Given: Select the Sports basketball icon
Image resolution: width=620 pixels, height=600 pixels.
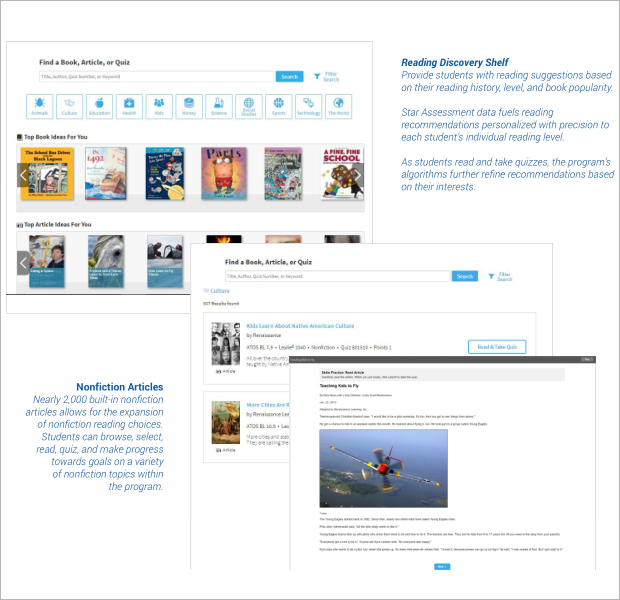Looking at the screenshot, I should [x=279, y=106].
